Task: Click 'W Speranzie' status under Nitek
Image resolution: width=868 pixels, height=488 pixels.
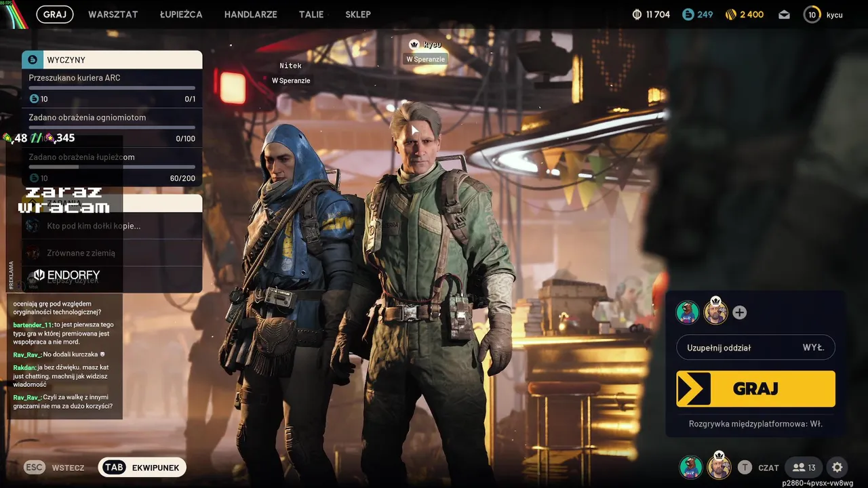Action: coord(291,81)
